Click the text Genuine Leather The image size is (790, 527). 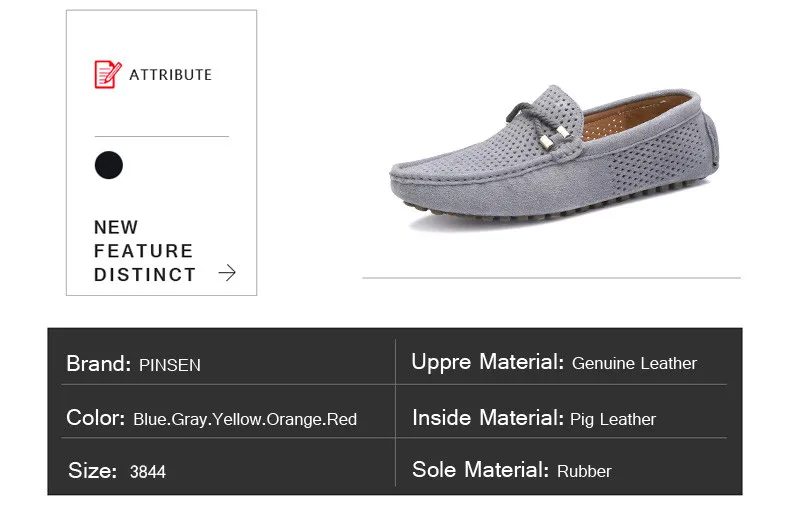(634, 363)
